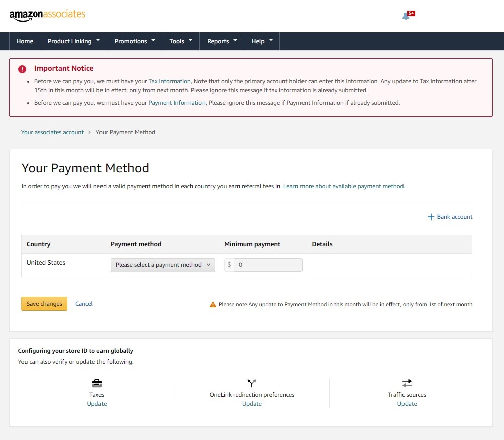Open the notifications bell icon
This screenshot has height=440, width=504.
pyautogui.click(x=406, y=16)
